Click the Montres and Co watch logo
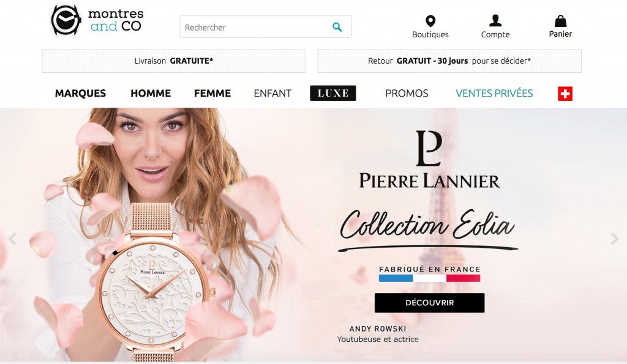 [97, 20]
